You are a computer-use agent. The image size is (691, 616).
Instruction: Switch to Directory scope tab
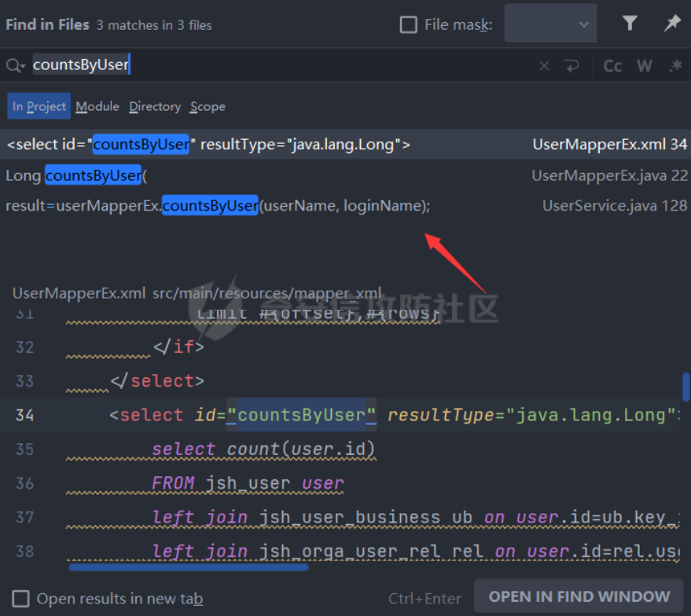click(x=155, y=107)
